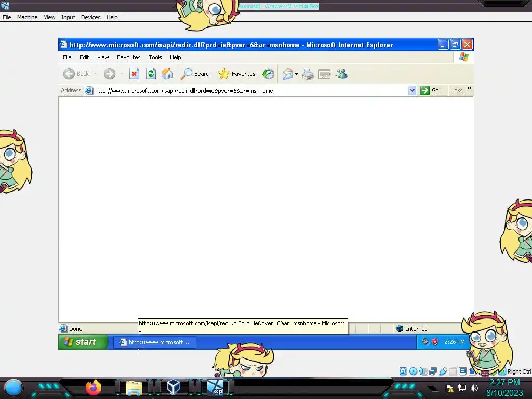Print the page with the printer icon

pyautogui.click(x=308, y=74)
